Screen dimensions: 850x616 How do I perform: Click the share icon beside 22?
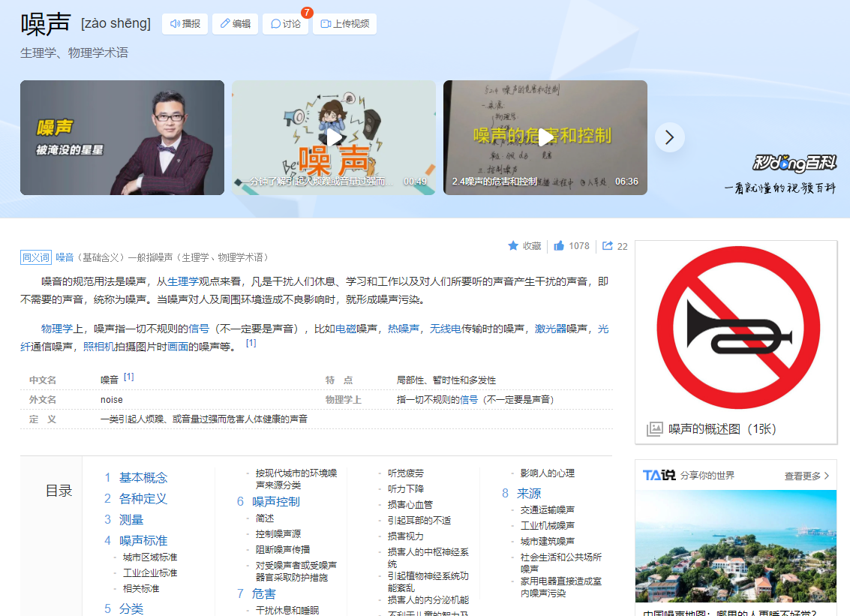tap(608, 245)
